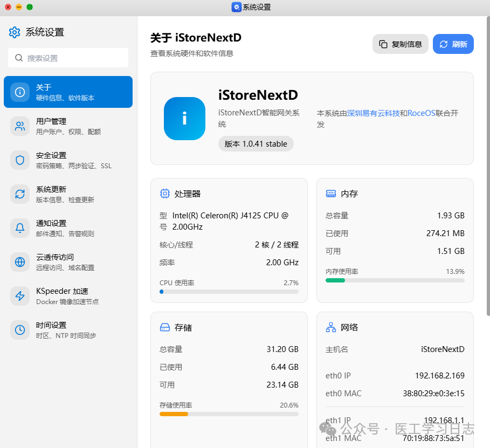Click the 云透传访问 globe icon
Screen dimensions: 490x448
(x=20, y=261)
